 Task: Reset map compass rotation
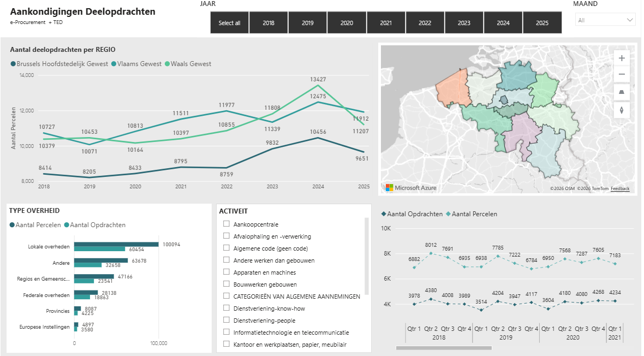(x=622, y=110)
